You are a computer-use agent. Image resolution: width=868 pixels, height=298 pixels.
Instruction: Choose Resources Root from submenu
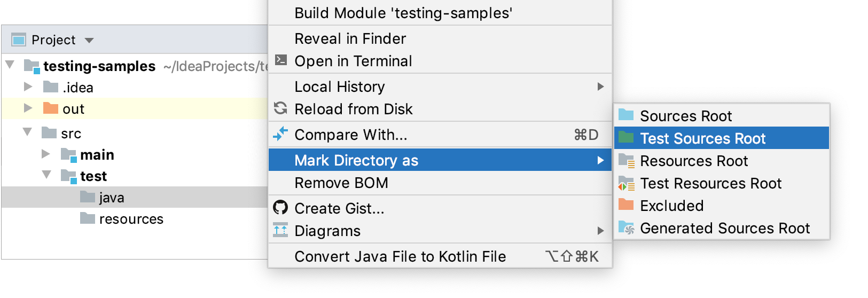pyautogui.click(x=722, y=161)
